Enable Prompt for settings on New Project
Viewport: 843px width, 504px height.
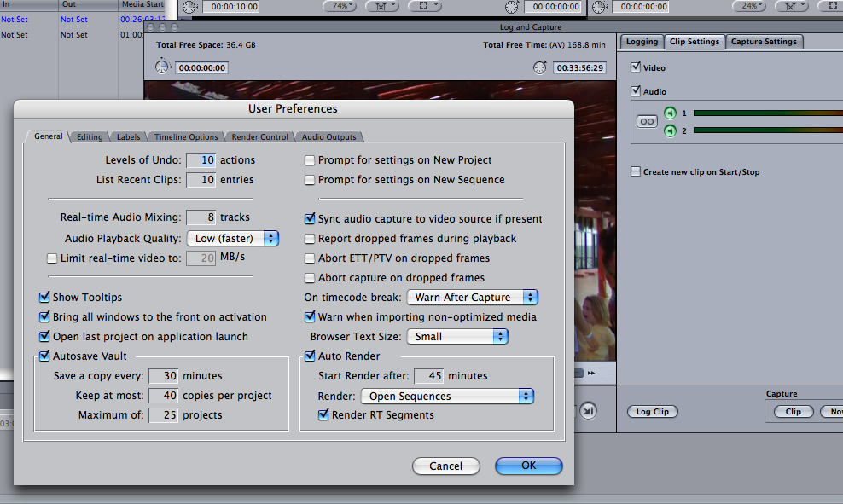tap(311, 160)
